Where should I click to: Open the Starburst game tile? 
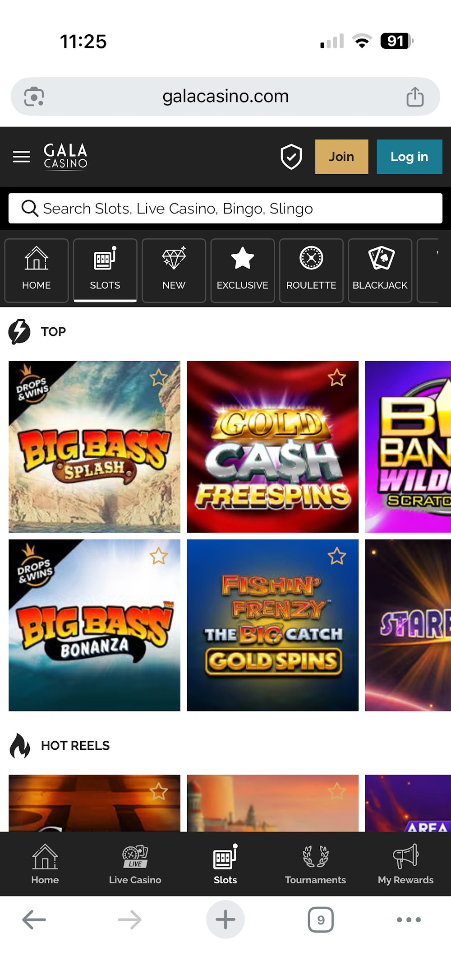[x=408, y=625]
